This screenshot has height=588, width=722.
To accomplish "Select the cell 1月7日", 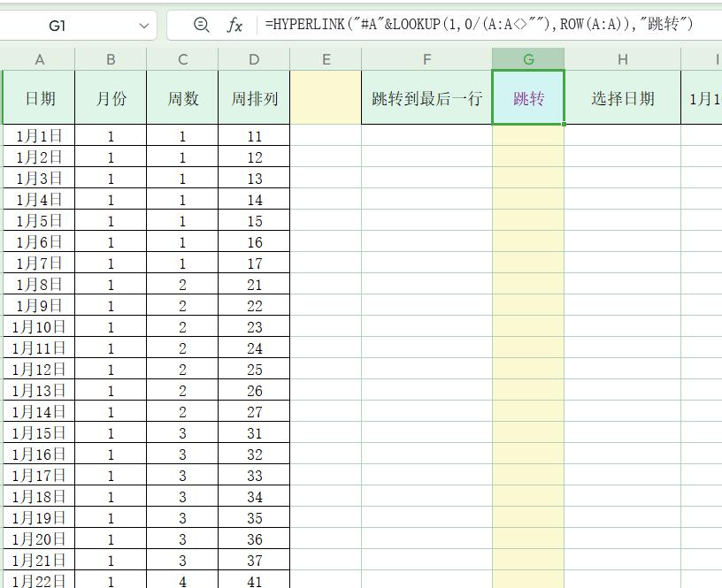I will 39,263.
